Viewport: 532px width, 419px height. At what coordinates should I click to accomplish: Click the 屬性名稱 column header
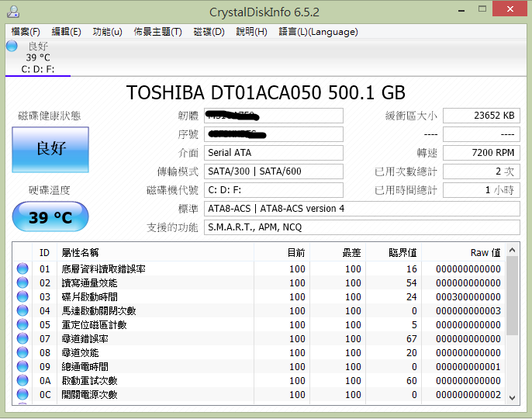155,253
